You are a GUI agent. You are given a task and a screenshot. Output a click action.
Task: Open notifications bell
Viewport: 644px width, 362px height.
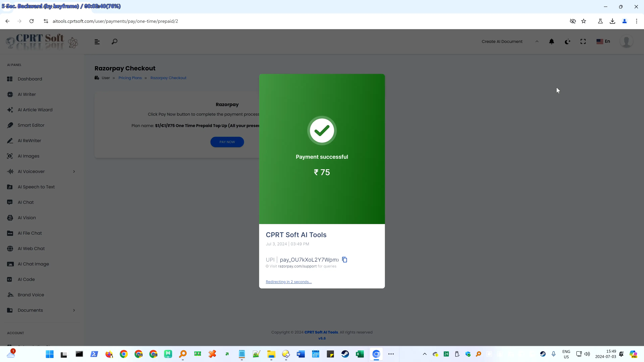(551, 41)
